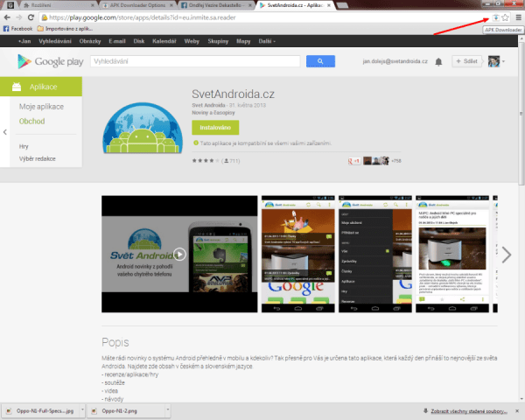
Task: Click the friends' avatars beside +758
Action: [376, 161]
